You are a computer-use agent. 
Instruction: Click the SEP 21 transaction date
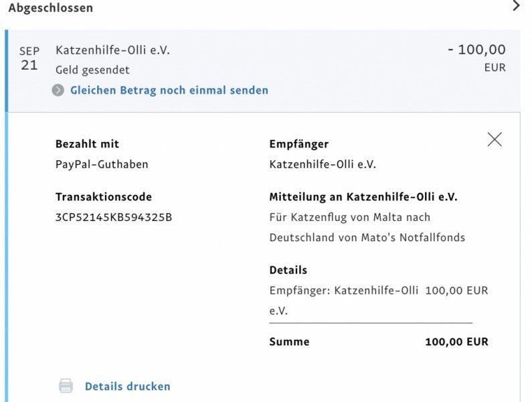click(29, 58)
